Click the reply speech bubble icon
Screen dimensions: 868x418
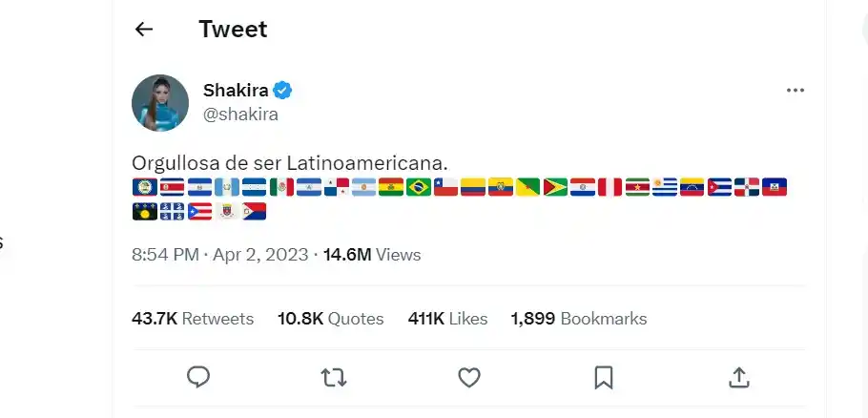[198, 378]
